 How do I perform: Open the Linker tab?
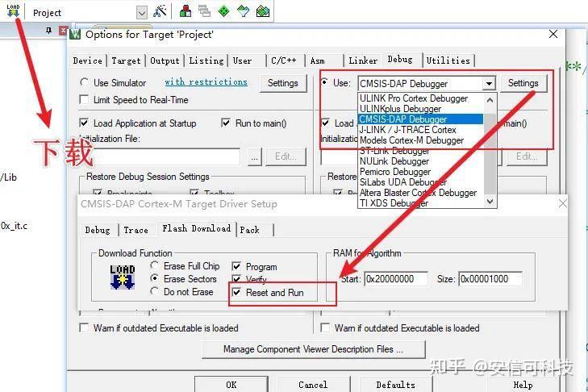click(x=363, y=60)
